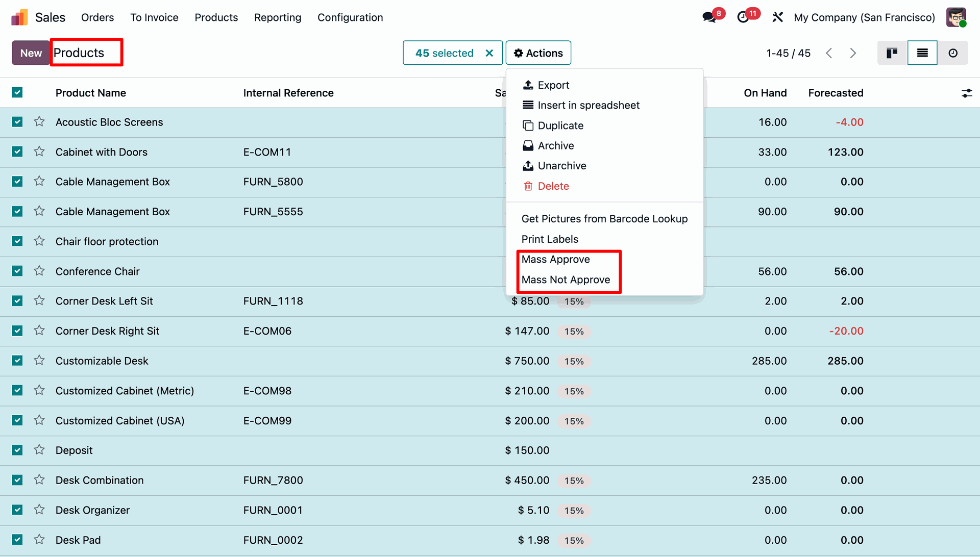Switch to activity view
The image size is (980, 557).
tap(952, 53)
